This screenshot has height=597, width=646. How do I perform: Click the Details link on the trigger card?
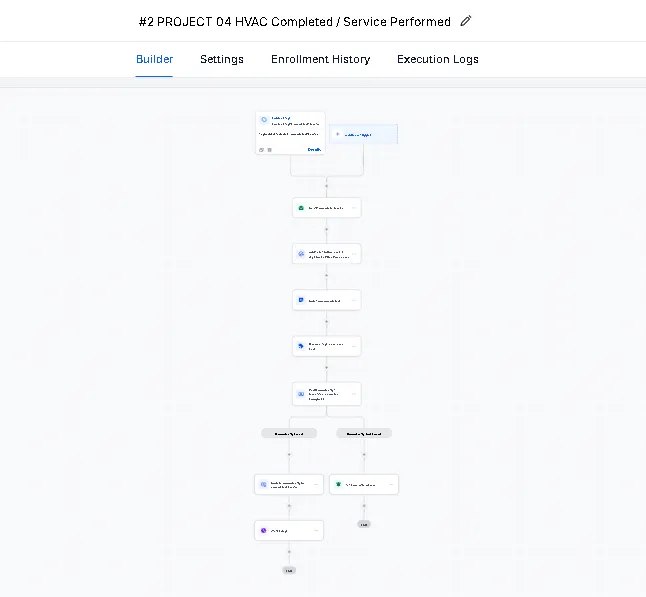[314, 150]
